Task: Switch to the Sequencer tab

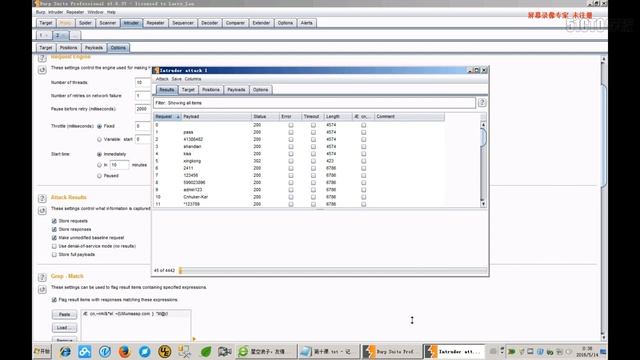Action: tap(182, 23)
